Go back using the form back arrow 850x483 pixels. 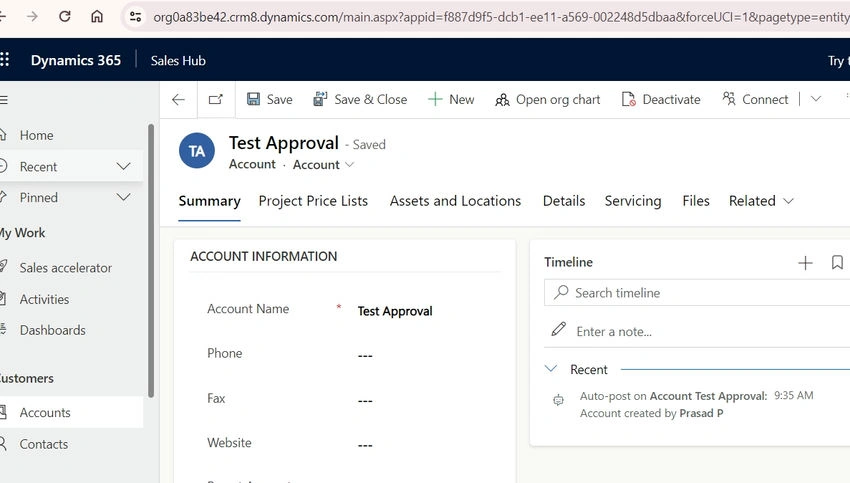pyautogui.click(x=178, y=99)
